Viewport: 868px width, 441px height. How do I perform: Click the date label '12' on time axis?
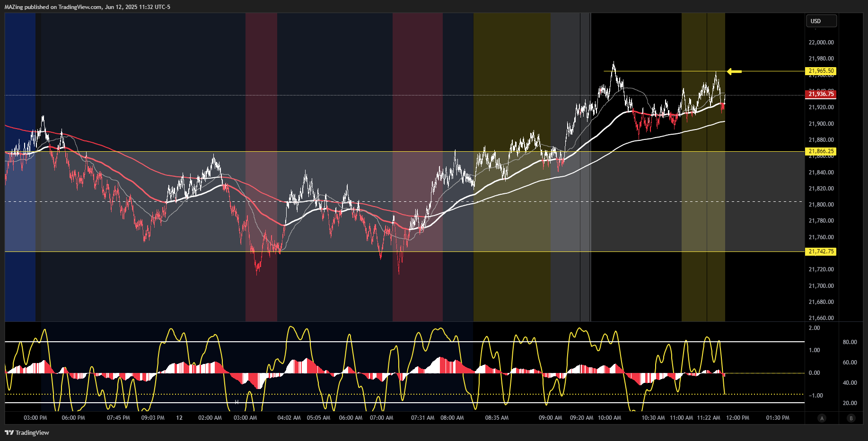[x=179, y=418]
